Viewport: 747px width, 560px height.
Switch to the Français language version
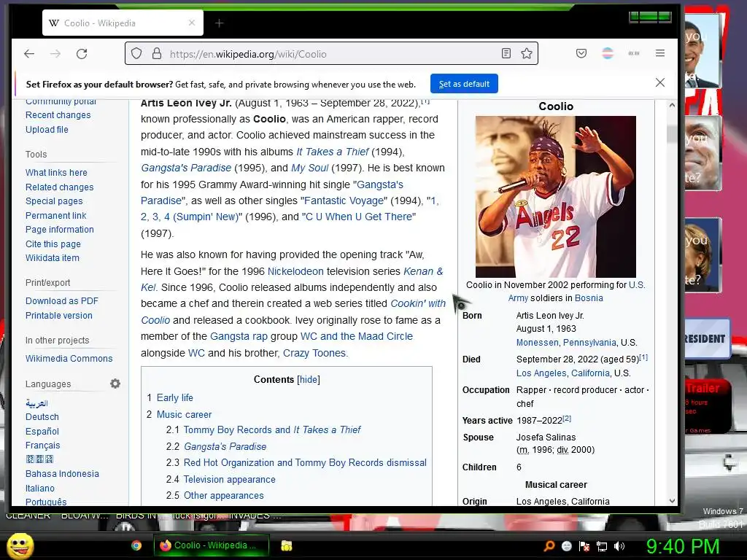pyautogui.click(x=43, y=446)
